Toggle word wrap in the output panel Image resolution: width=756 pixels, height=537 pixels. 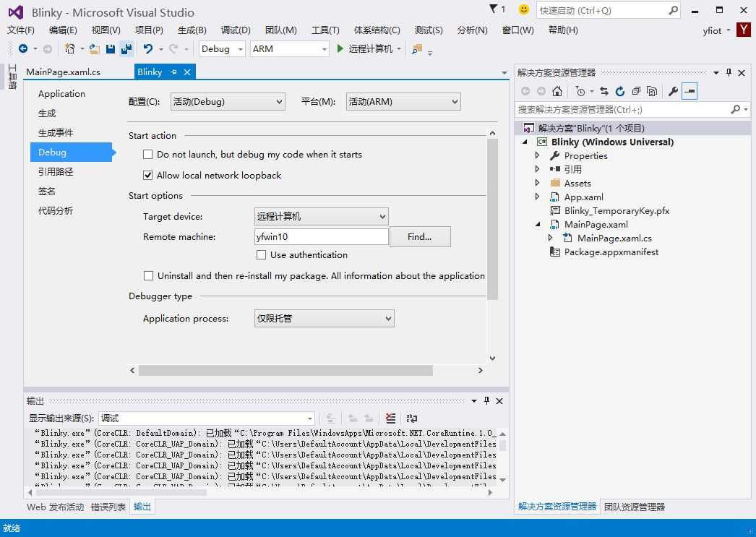(412, 418)
